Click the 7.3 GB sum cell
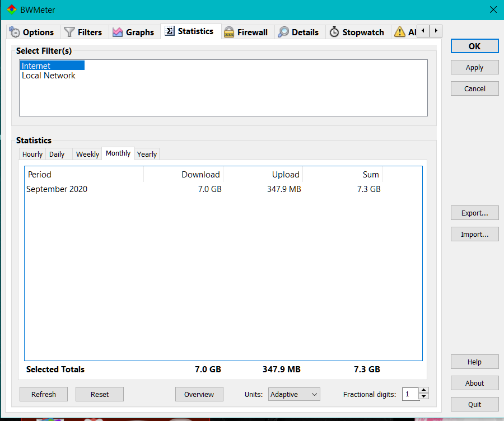The height and width of the screenshot is (421, 504). click(368, 189)
